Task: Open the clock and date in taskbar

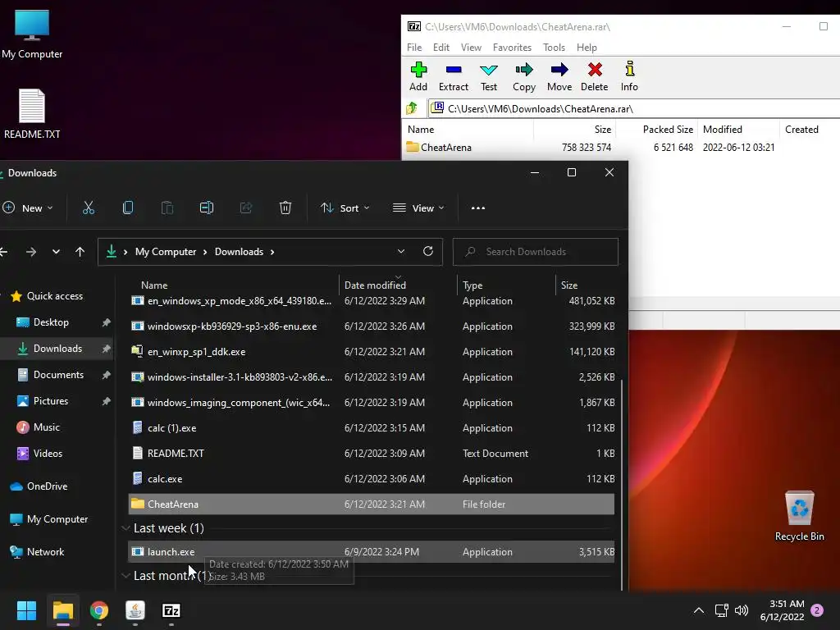Action: (782, 610)
